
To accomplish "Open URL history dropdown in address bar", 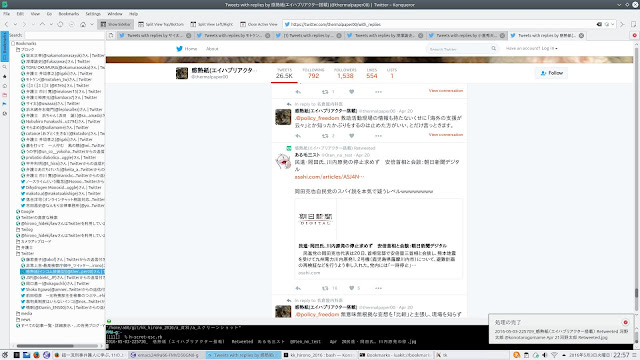I will [613, 24].
